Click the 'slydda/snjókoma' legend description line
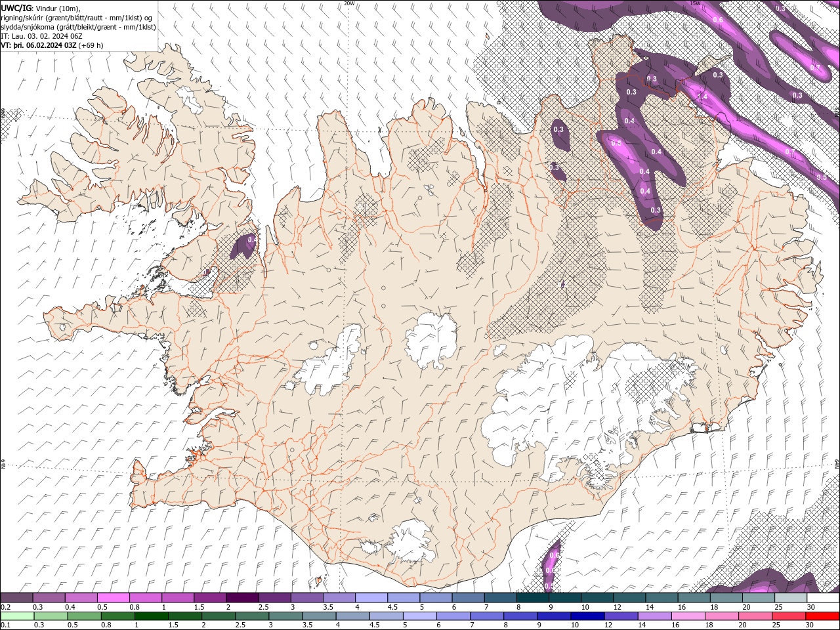Viewport: 840px width, 630px height. 78,27
